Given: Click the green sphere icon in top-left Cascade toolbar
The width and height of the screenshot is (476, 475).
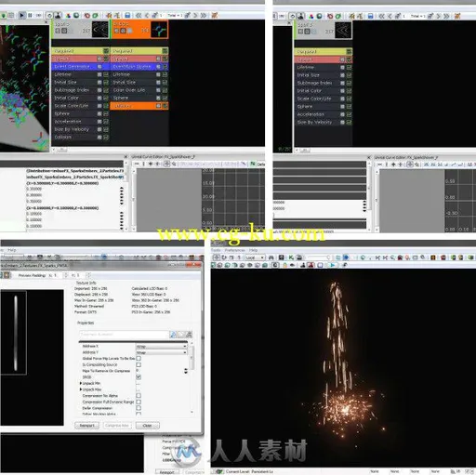Looking at the screenshot, I should tap(76, 15).
